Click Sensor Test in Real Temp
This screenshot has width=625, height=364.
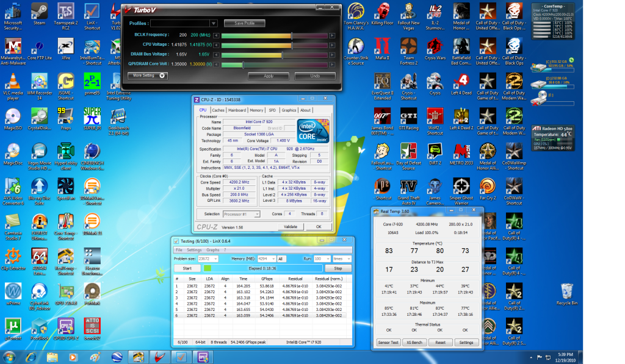(x=388, y=343)
